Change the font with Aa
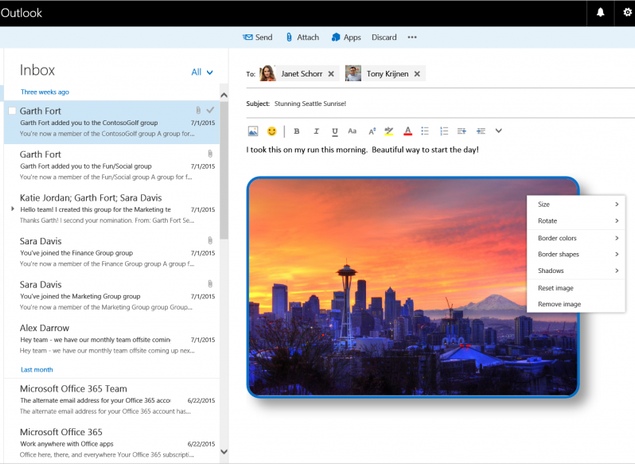The width and height of the screenshot is (635, 464). pos(352,131)
